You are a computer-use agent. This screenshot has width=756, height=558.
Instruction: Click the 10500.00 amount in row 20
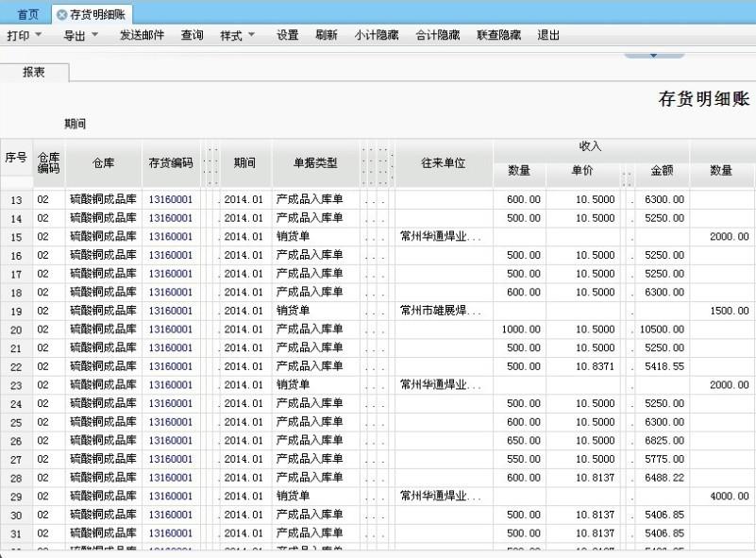[x=662, y=330]
